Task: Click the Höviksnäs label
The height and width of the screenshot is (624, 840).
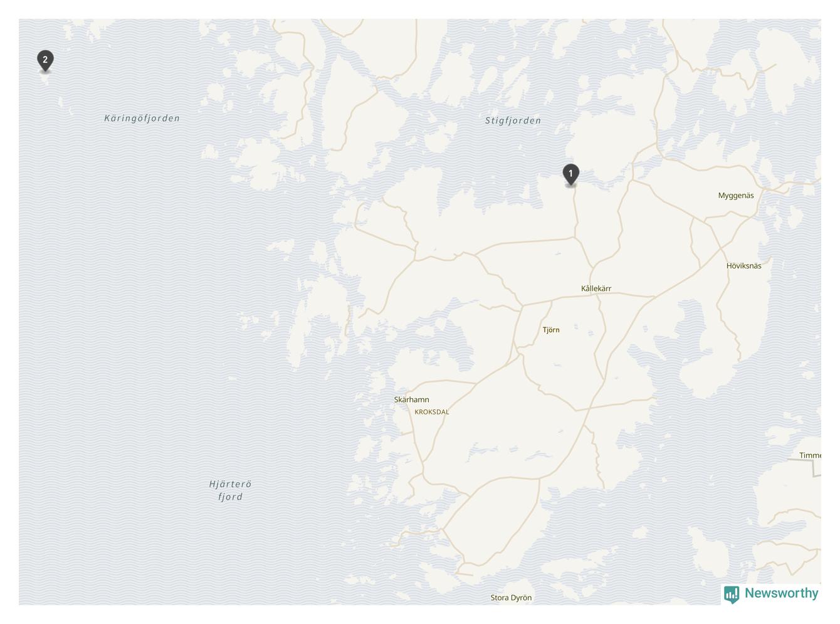Action: (x=744, y=266)
